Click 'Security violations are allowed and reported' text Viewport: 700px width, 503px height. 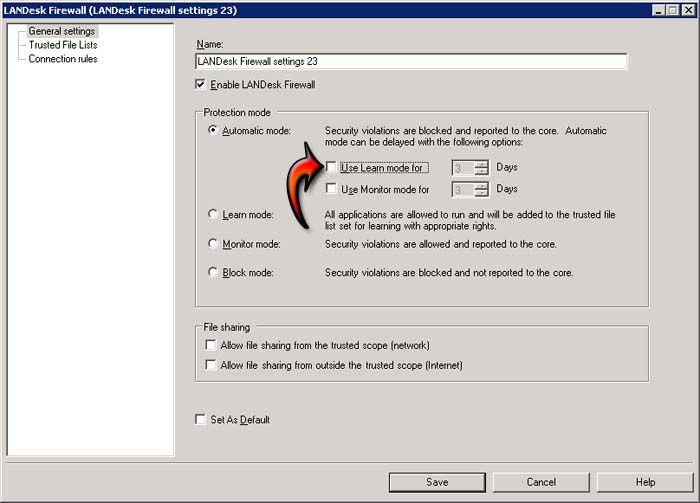441,244
